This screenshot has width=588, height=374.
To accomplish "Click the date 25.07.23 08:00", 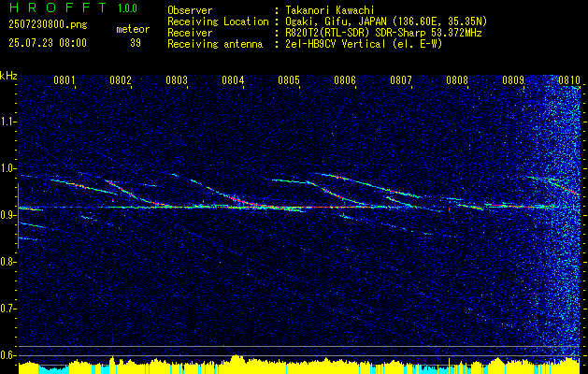I will [48, 43].
